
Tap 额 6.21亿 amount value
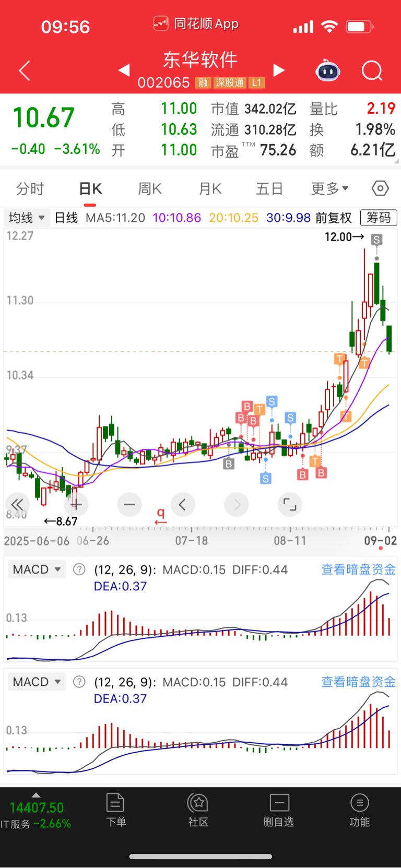point(373,150)
